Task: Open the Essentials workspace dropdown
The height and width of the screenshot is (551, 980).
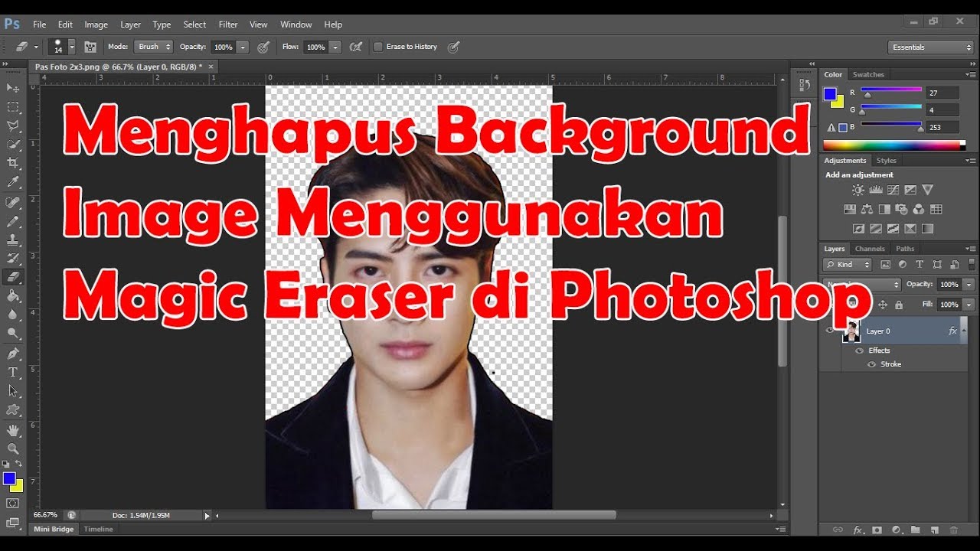Action: [930, 47]
